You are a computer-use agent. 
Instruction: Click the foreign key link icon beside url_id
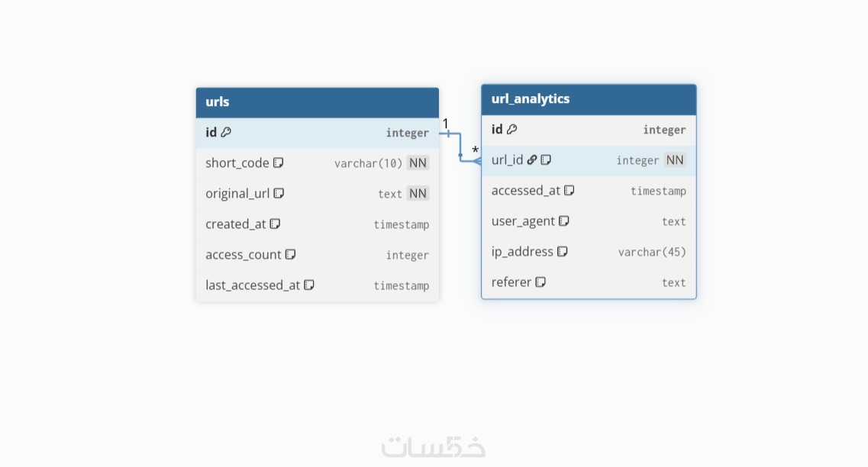[532, 160]
